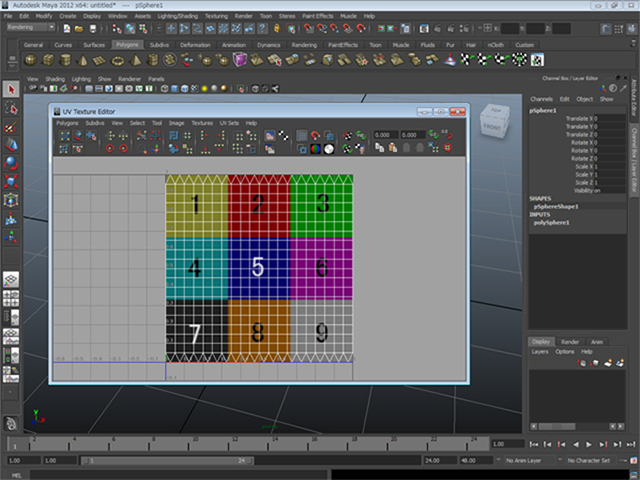
Task: Click the time slider at frame 12
Action: pos(234,444)
